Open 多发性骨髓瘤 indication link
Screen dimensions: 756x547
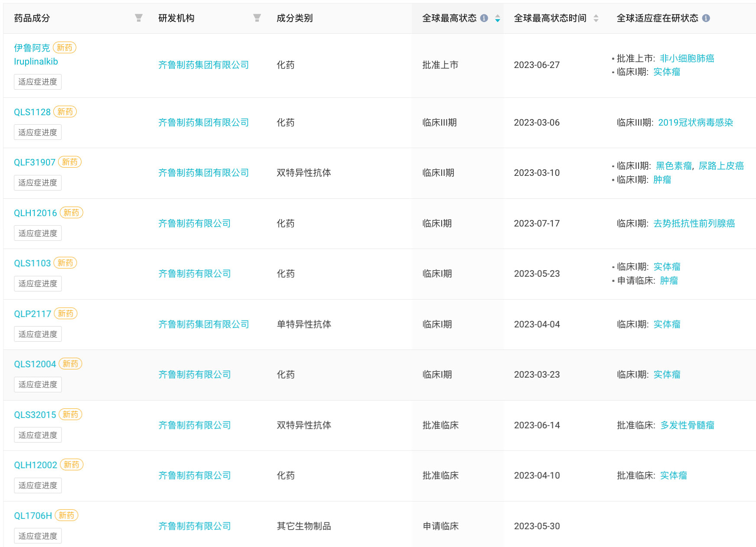point(687,425)
